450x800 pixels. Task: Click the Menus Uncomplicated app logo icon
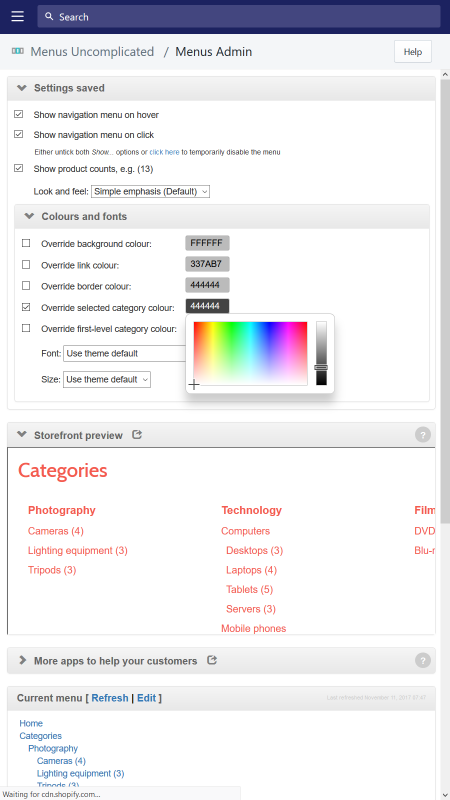[18, 52]
